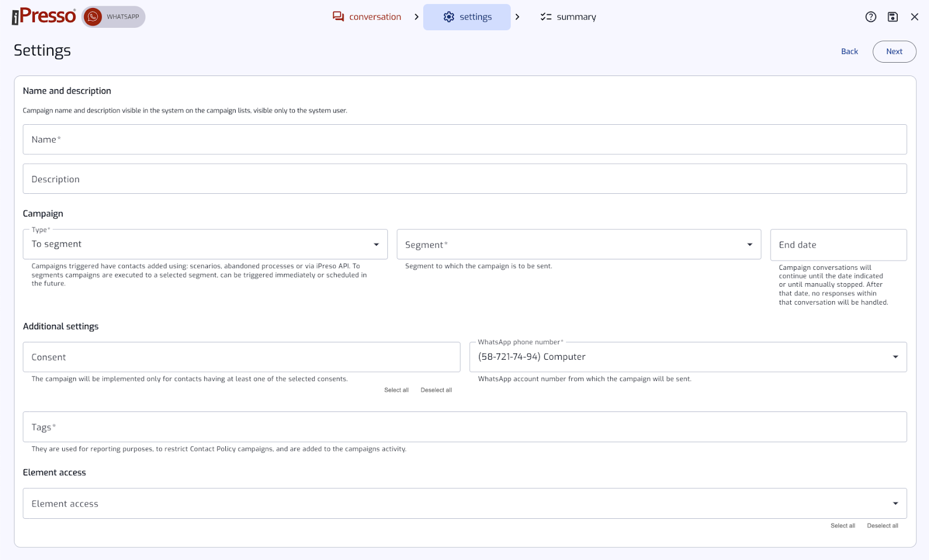
Task: Click the 'Name and description' section title
Action: coord(67,91)
